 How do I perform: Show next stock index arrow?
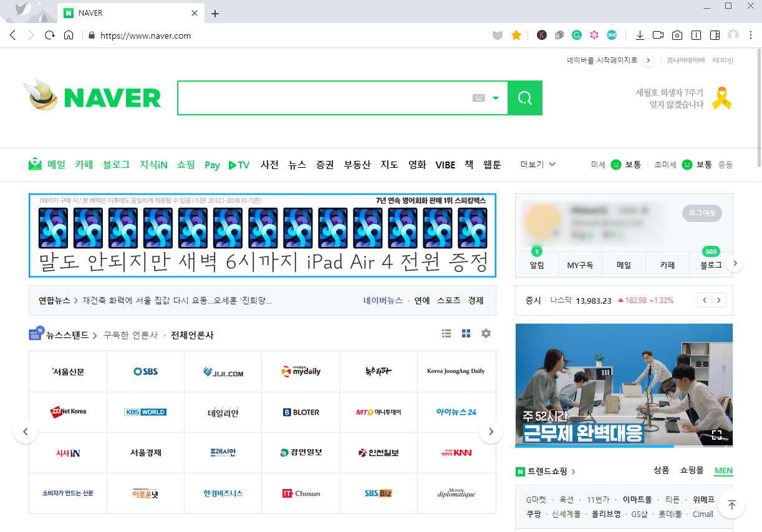719,301
